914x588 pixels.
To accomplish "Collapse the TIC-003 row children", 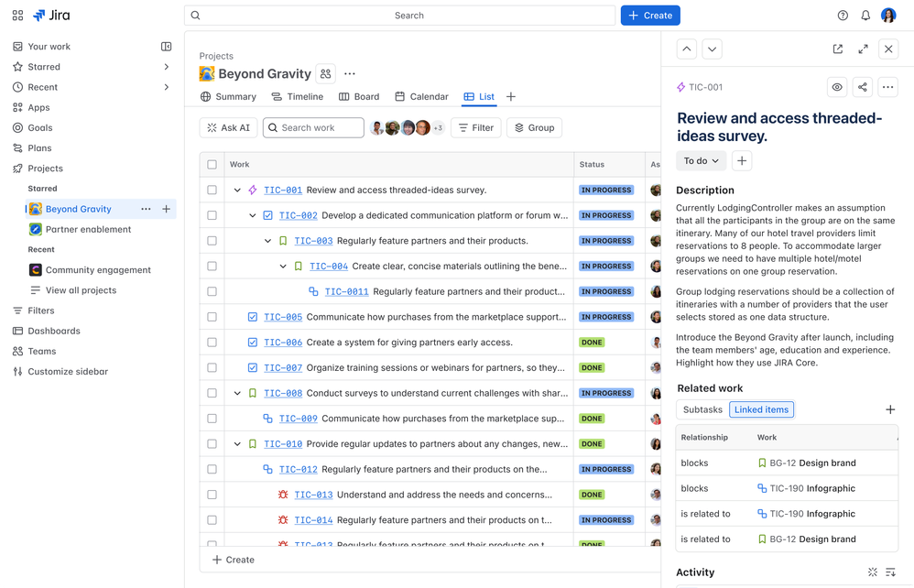I will pos(267,241).
